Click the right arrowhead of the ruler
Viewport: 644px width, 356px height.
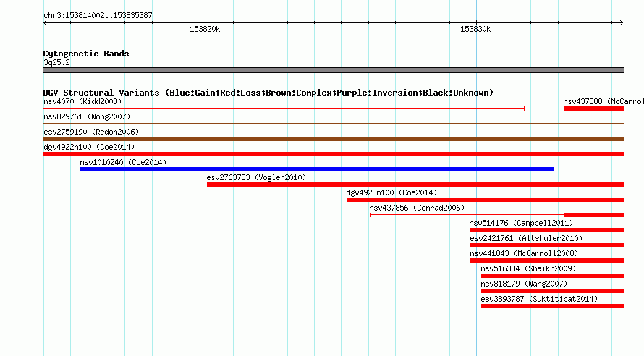click(622, 23)
